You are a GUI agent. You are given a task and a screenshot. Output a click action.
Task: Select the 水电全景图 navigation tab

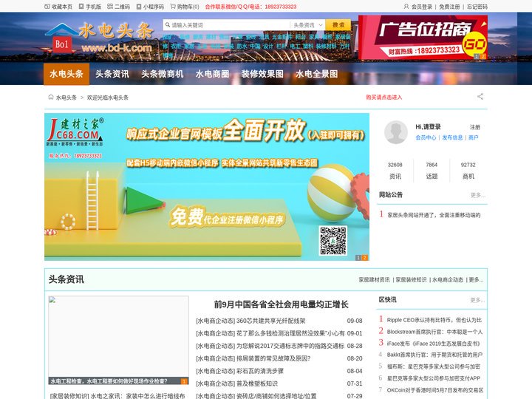point(316,74)
